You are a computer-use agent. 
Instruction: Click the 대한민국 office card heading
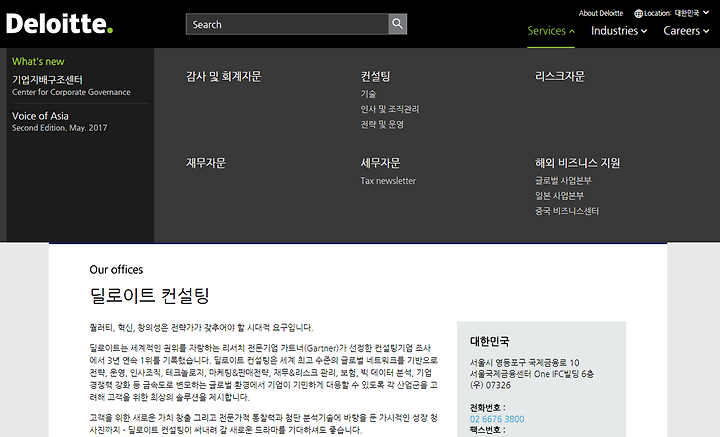click(x=489, y=341)
